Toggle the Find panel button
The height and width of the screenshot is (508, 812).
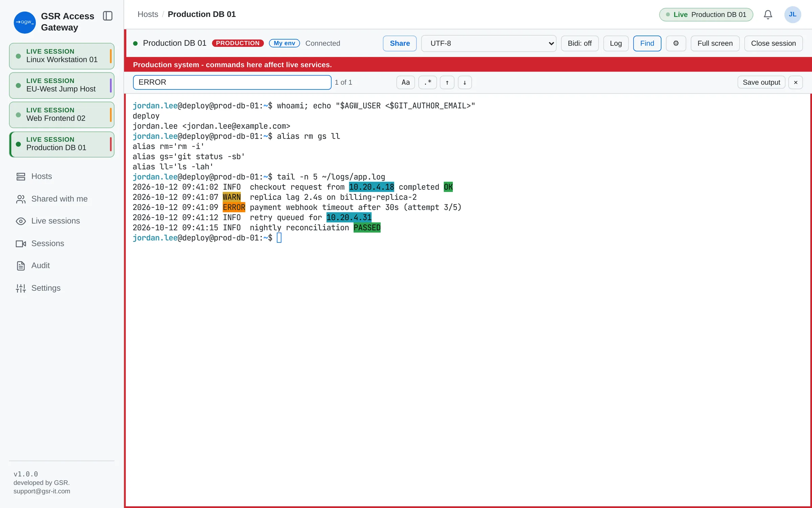tap(647, 43)
